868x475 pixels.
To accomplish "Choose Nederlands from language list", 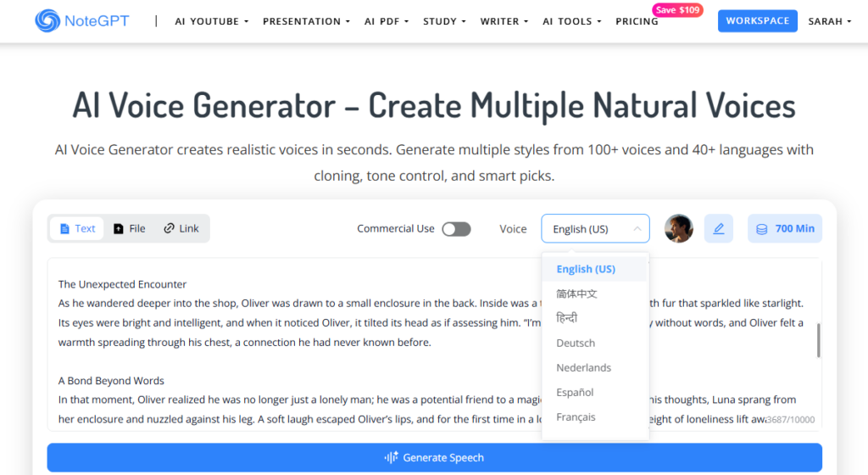I will (594, 367).
